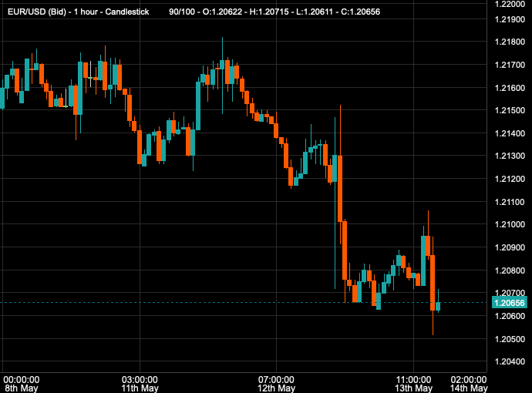Click the 1.21500 price axis label
Image resolution: width=532 pixels, height=393 pixels.
pyautogui.click(x=510, y=110)
